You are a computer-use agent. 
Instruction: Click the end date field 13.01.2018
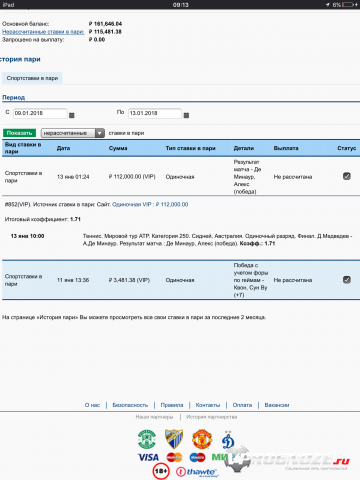point(155,113)
